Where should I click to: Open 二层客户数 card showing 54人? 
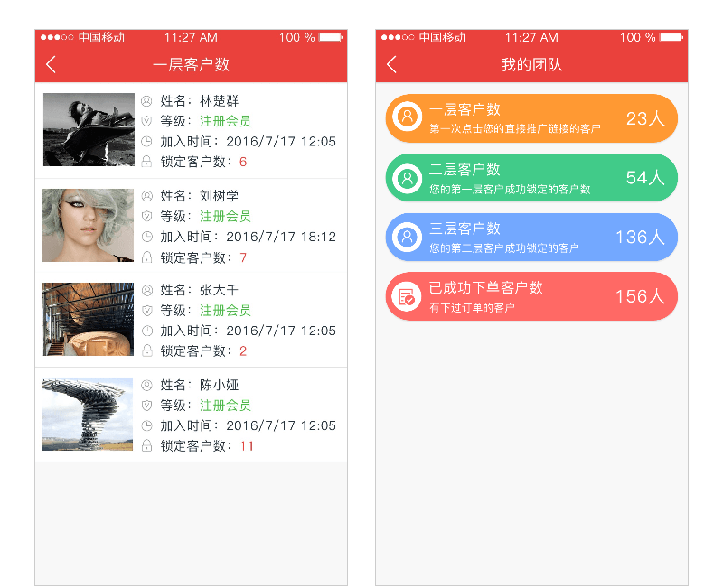(531, 178)
